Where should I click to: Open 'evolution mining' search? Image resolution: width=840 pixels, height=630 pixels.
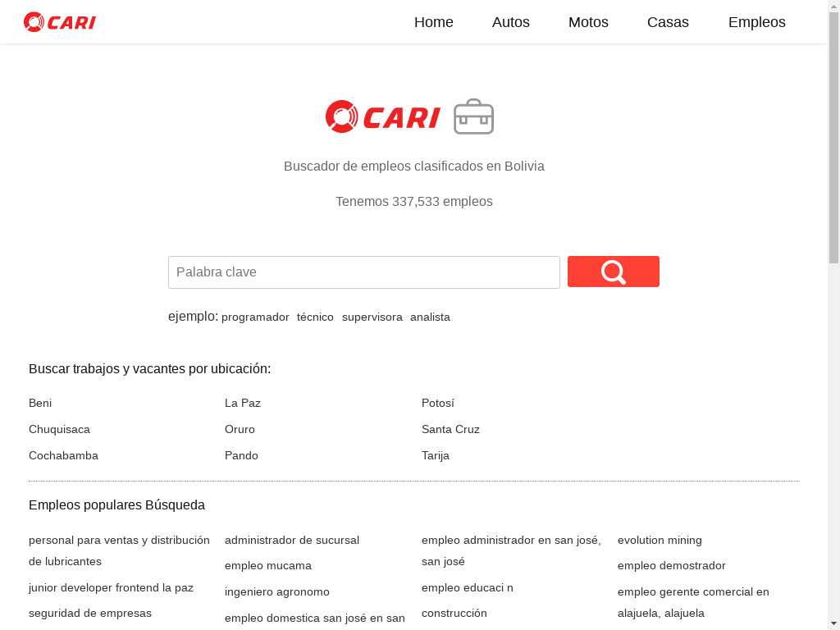click(659, 540)
